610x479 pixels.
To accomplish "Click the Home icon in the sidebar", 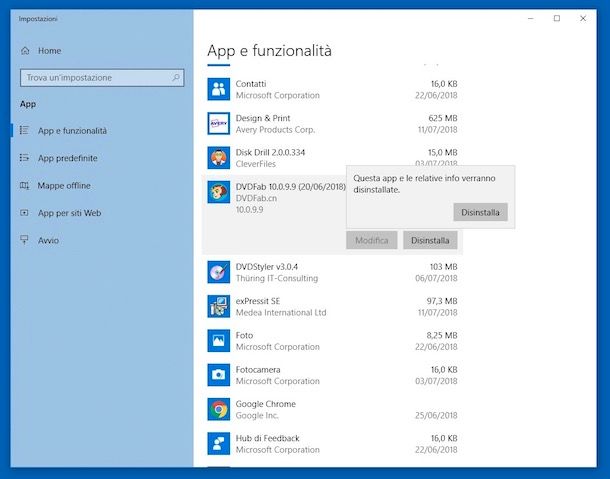I will [x=25, y=51].
